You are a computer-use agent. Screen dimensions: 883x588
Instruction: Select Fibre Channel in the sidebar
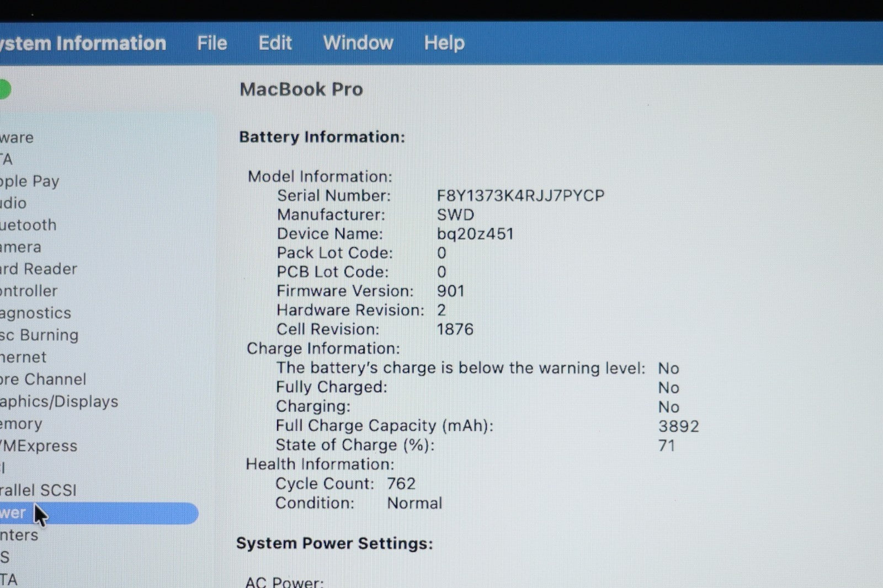[43, 379]
